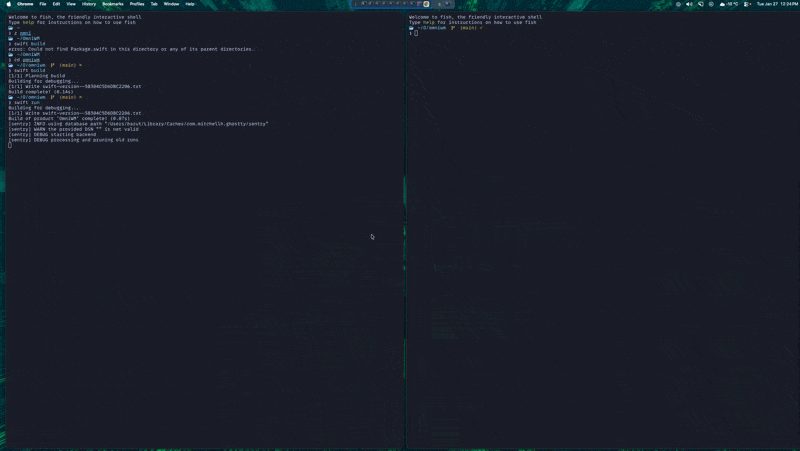This screenshot has width=800, height=451.
Task: Open the Apple menu
Action: tap(9, 4)
